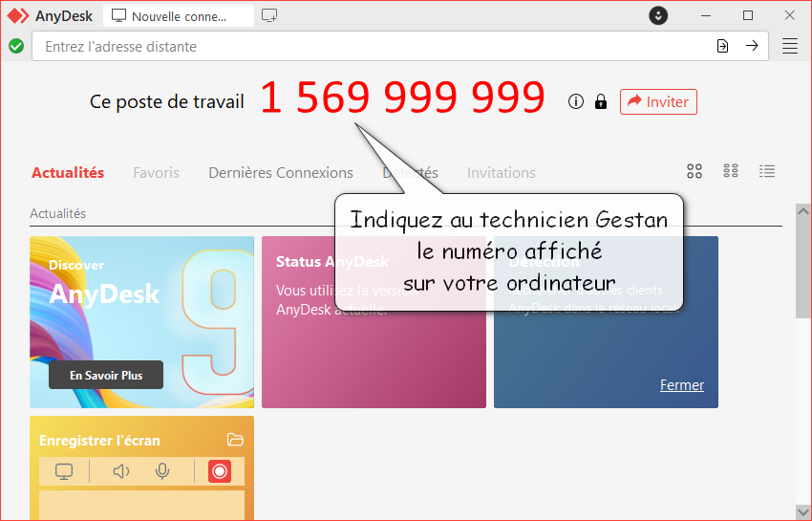Click the info icon beside the ID
812x521 pixels.
(x=575, y=101)
